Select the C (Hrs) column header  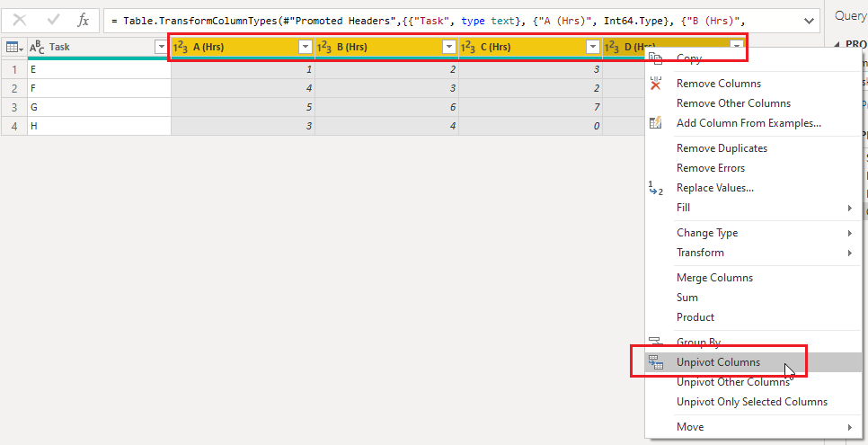click(530, 48)
